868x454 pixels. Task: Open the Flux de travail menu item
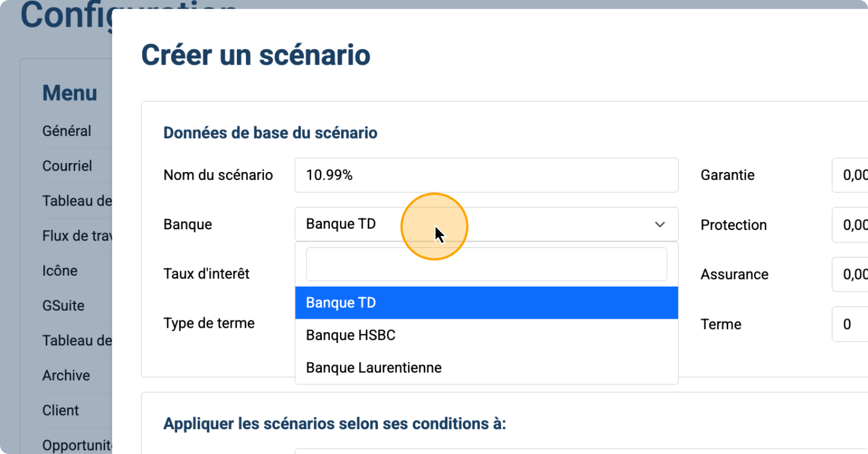[x=77, y=235]
